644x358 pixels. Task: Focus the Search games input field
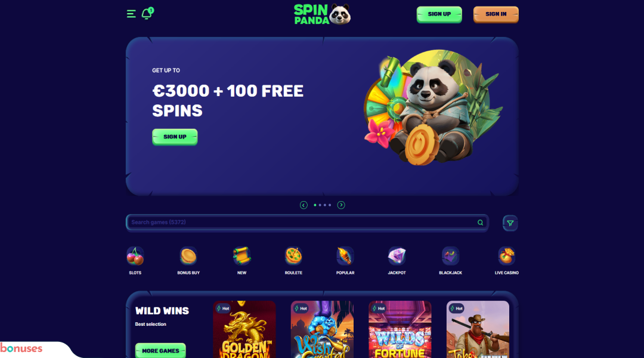(x=307, y=223)
